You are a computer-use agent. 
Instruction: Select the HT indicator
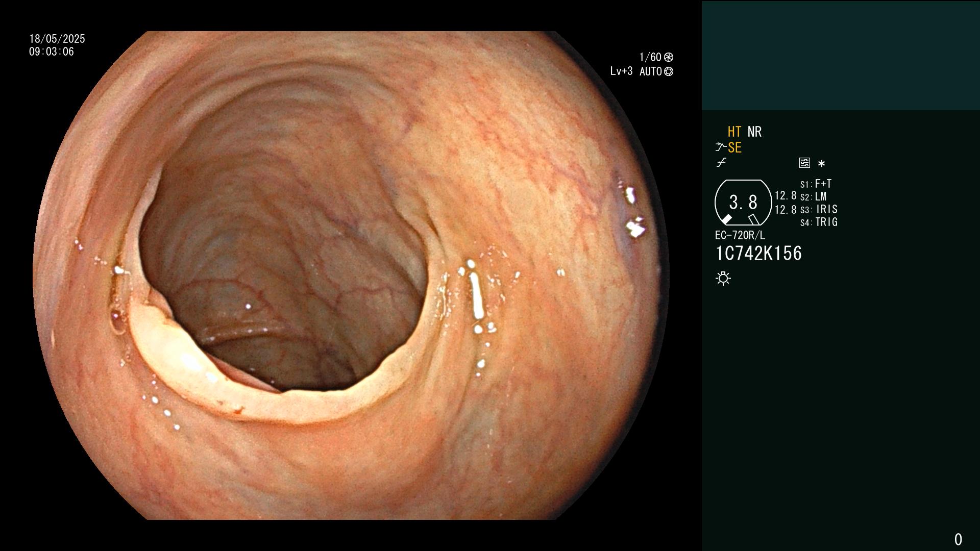click(734, 132)
